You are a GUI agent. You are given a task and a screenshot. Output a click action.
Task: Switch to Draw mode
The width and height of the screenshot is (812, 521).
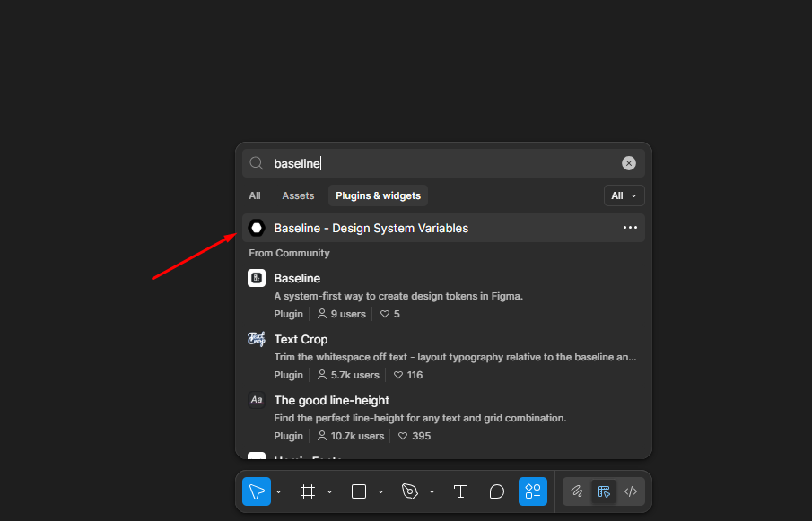point(577,491)
